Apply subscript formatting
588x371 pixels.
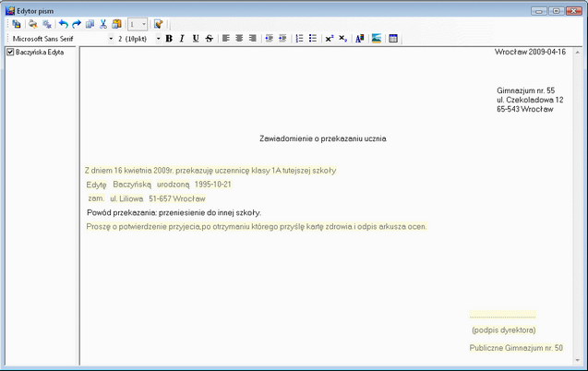coord(342,38)
